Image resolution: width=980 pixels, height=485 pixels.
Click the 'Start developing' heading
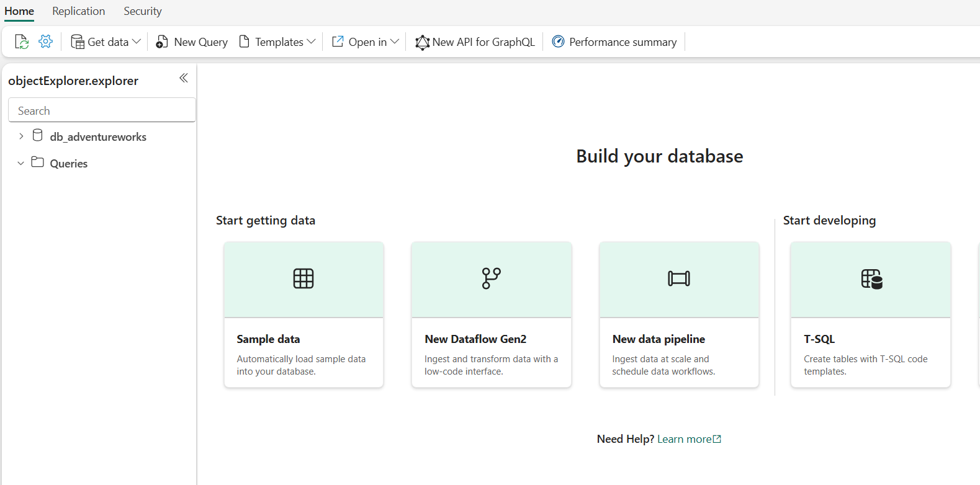pyautogui.click(x=829, y=221)
